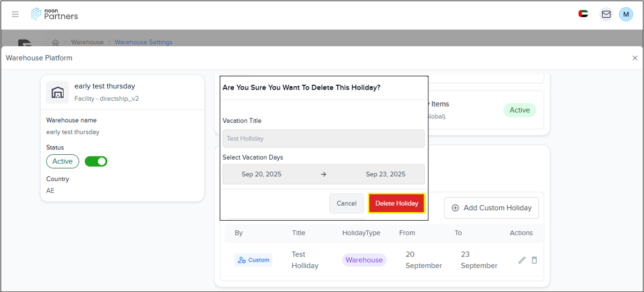Screen dimensions: 644x292
Task: Click the noon Partners logo
Action: (x=55, y=14)
